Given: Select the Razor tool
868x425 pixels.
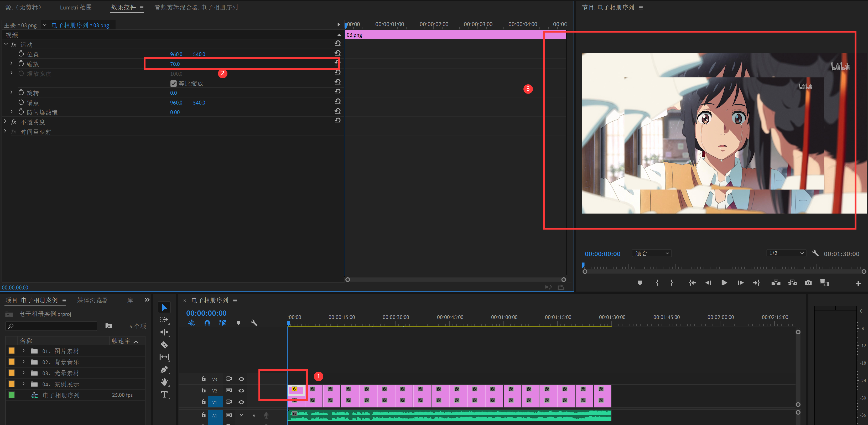Looking at the screenshot, I should tap(164, 344).
